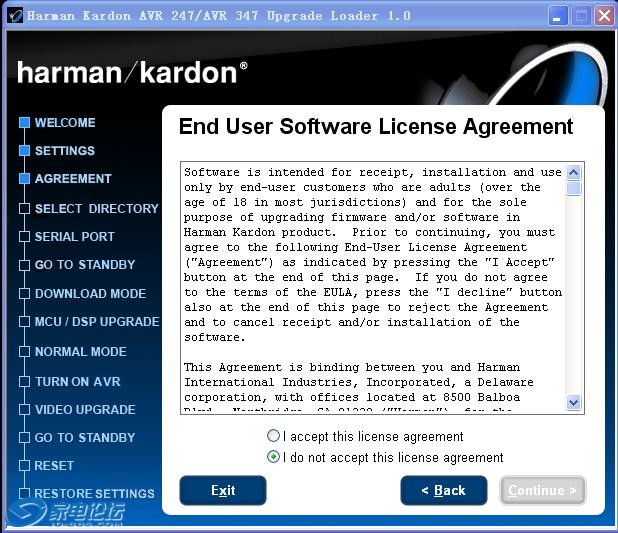
Task: Select 'I accept this license agreement' radio
Action: click(x=274, y=436)
